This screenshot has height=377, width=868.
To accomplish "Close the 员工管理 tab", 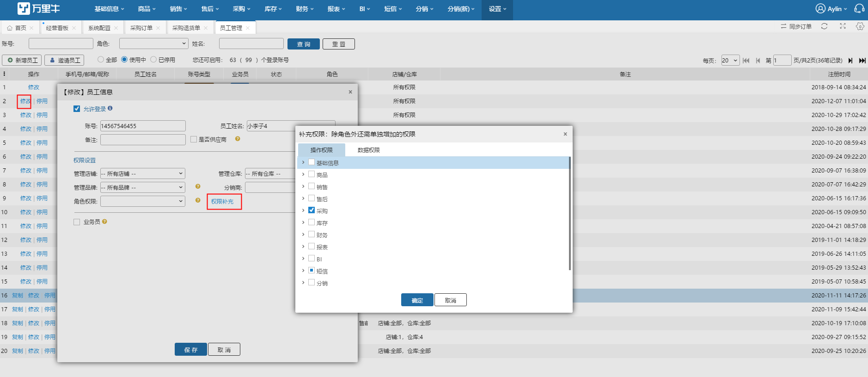I will click(248, 28).
